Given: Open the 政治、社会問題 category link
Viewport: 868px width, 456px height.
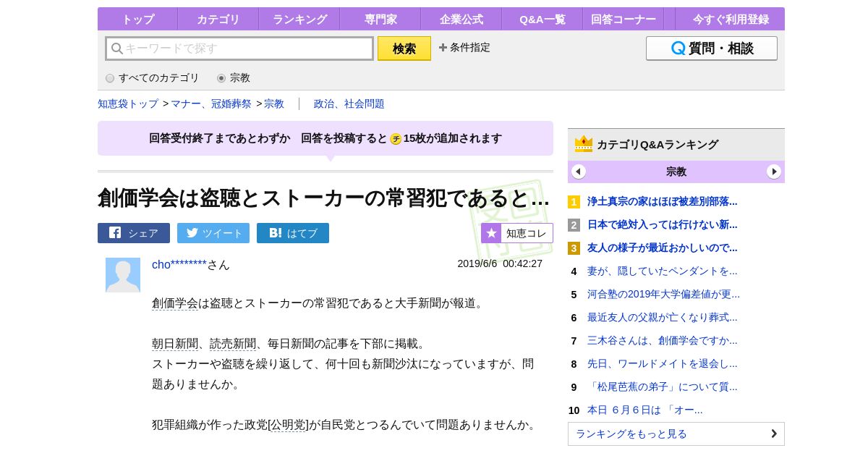Looking at the screenshot, I should [x=349, y=104].
